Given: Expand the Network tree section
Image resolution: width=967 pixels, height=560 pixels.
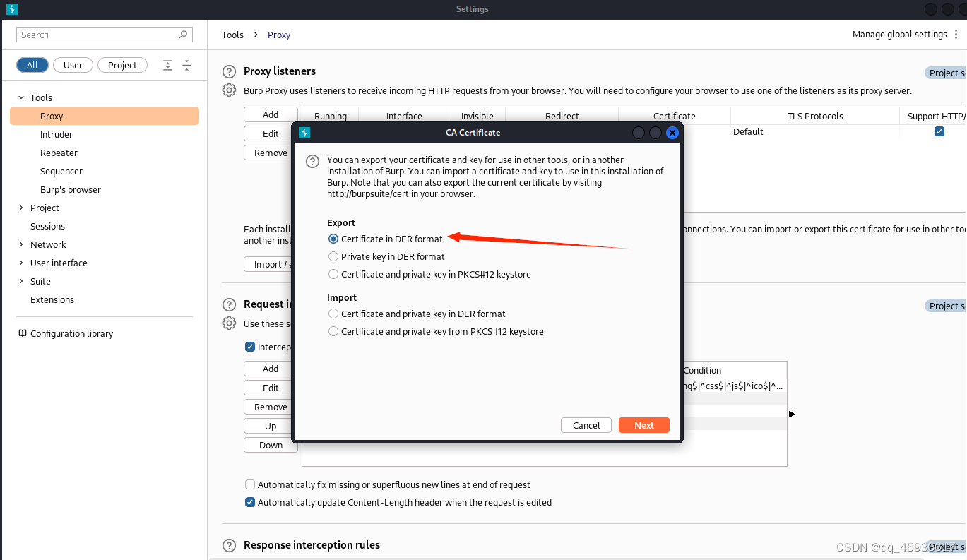Looking at the screenshot, I should (21, 244).
